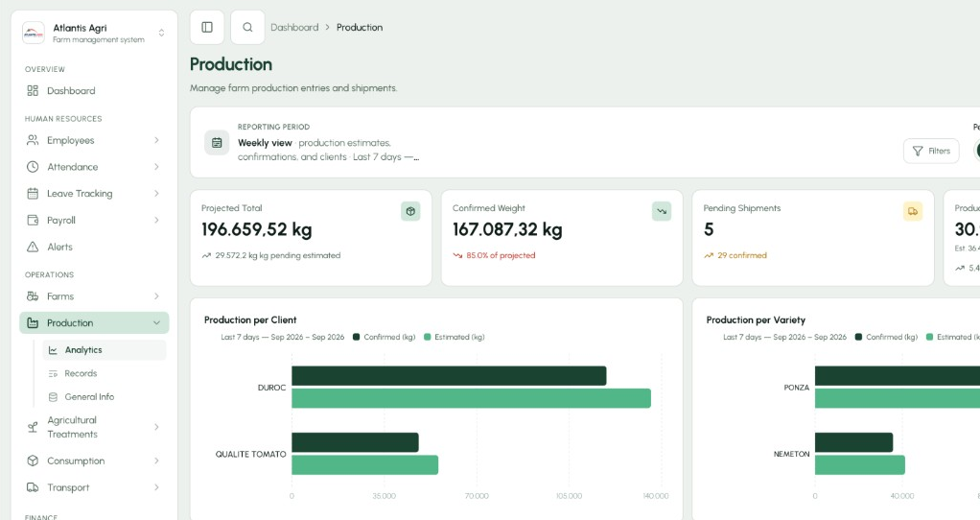Toggle the sidebar panel icon
Screen dimensions: 980x520
pos(207,28)
